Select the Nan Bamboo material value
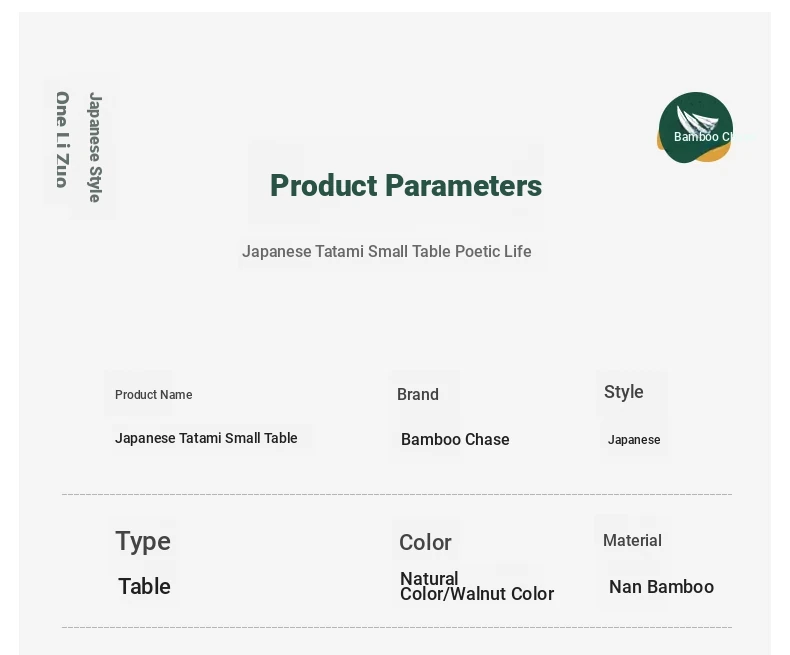The width and height of the screenshot is (790, 655). click(661, 587)
